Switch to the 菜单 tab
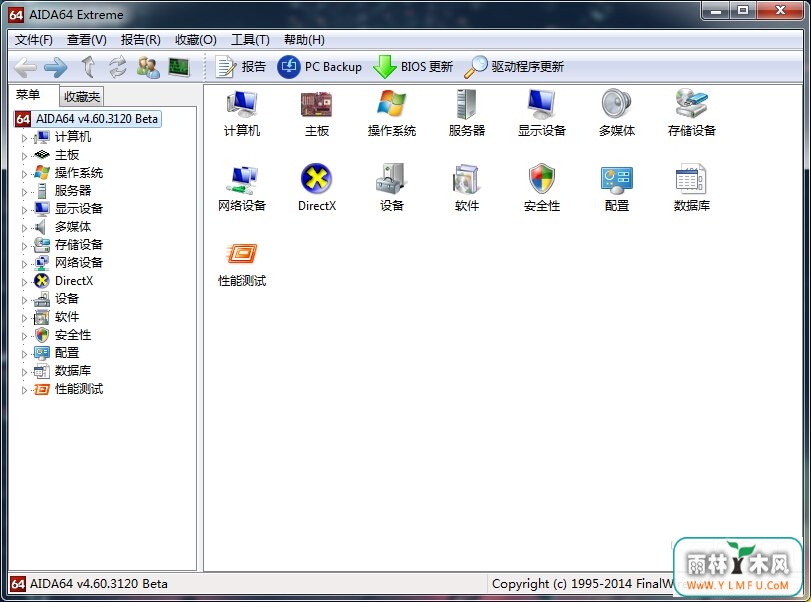The width and height of the screenshot is (811, 602). click(x=27, y=95)
